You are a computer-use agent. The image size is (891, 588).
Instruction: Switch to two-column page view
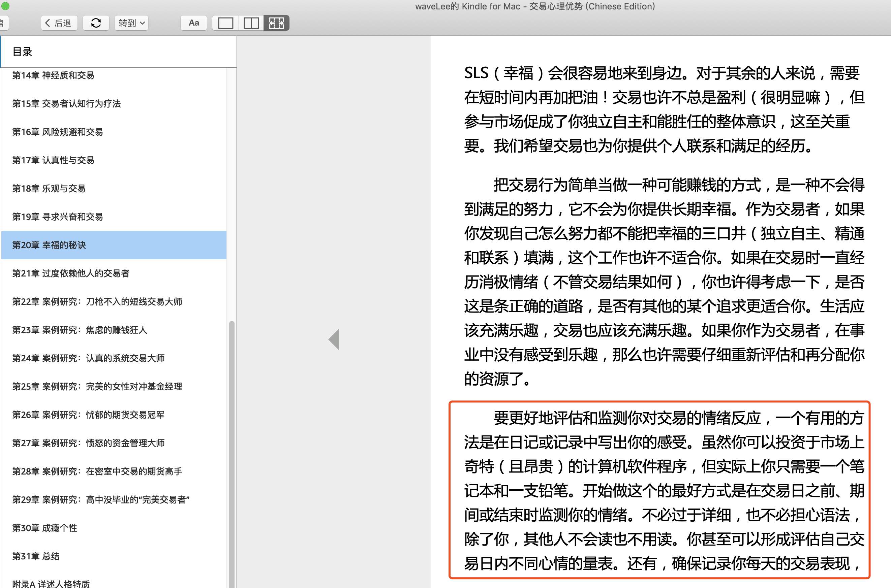(251, 23)
